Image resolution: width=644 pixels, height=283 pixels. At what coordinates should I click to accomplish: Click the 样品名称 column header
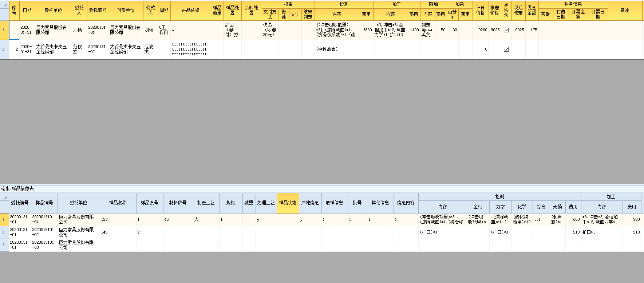[x=118, y=203]
